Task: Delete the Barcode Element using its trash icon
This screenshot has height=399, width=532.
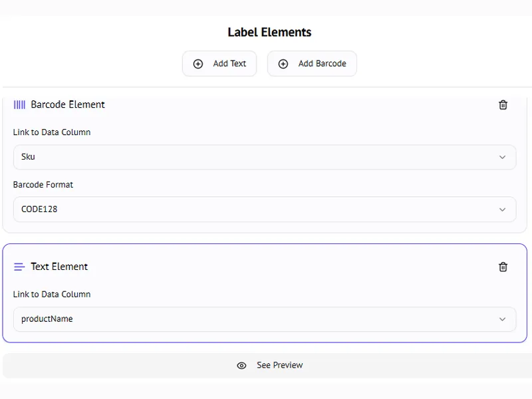Action: coord(503,104)
